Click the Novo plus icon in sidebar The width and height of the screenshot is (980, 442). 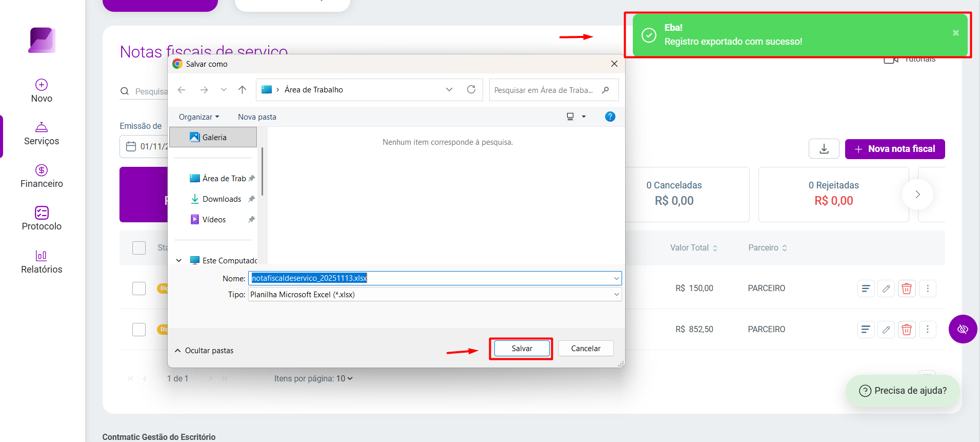[42, 85]
